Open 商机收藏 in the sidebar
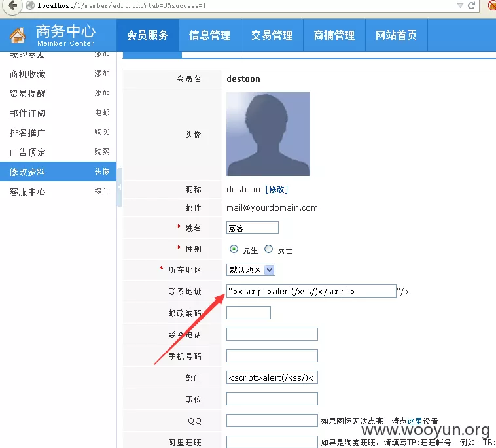Viewport: 496px width, 448px height. pos(27,74)
